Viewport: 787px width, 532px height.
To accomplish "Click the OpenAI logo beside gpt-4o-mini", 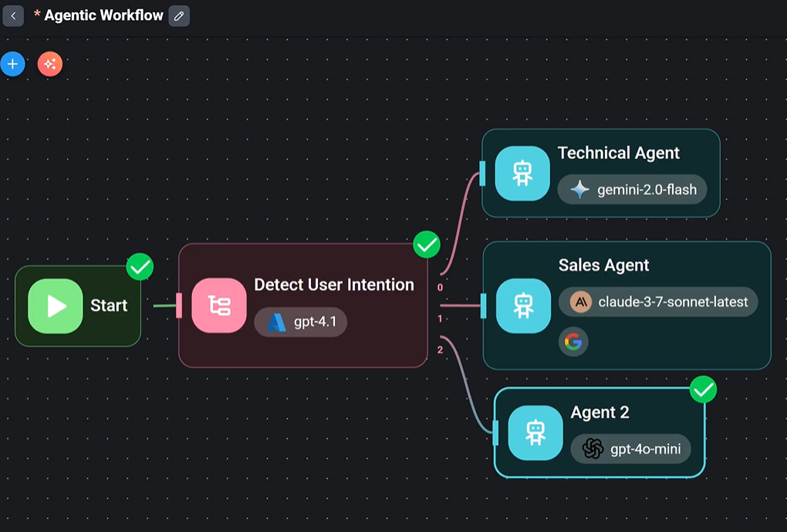I will coord(593,449).
